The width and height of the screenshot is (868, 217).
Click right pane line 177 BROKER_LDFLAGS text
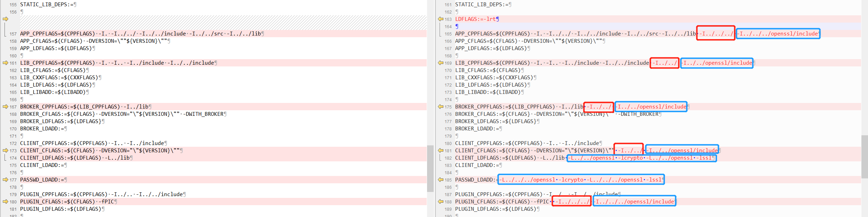pyautogui.click(x=497, y=121)
